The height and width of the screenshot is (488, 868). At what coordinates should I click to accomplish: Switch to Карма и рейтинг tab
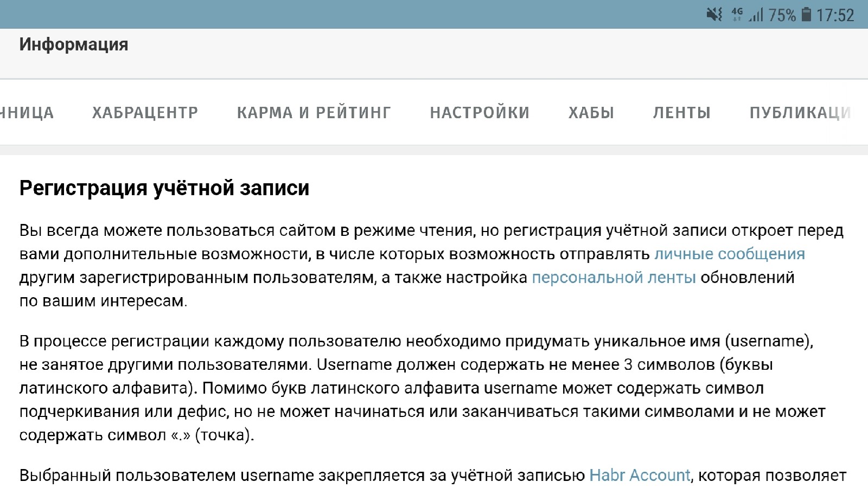(x=314, y=112)
